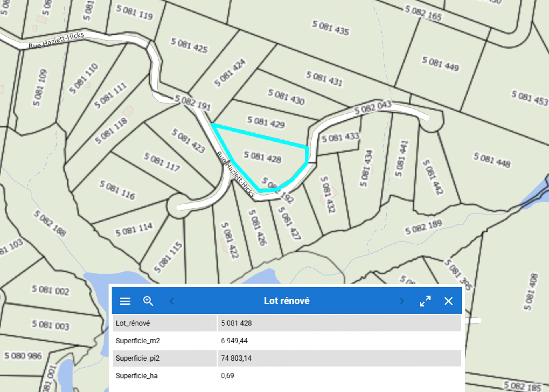The image size is (549, 392).
Task: Click the Superficie_pi2 row value 74 803,14
Action: 236,358
